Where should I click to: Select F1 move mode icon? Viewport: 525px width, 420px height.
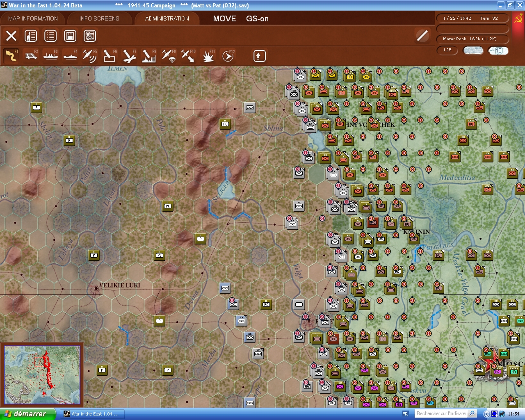[x=11, y=56]
